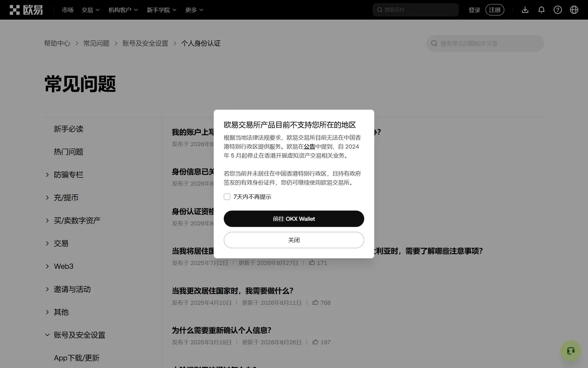
Task: Click magnifier icon in FAQ search box
Action: point(434,43)
